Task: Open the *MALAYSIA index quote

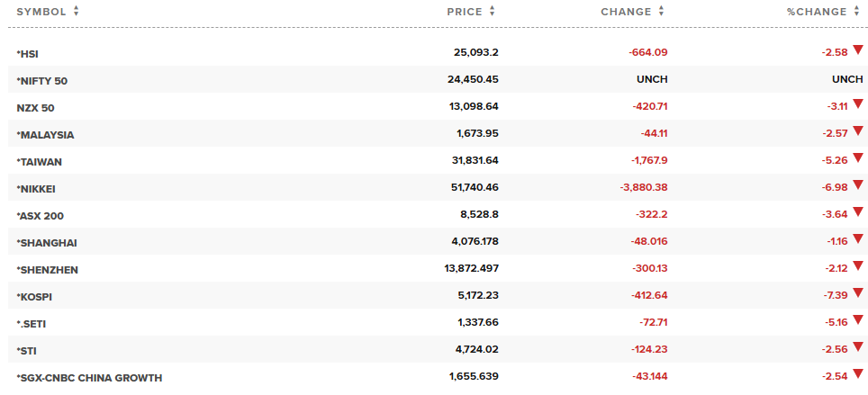Action: coord(45,135)
